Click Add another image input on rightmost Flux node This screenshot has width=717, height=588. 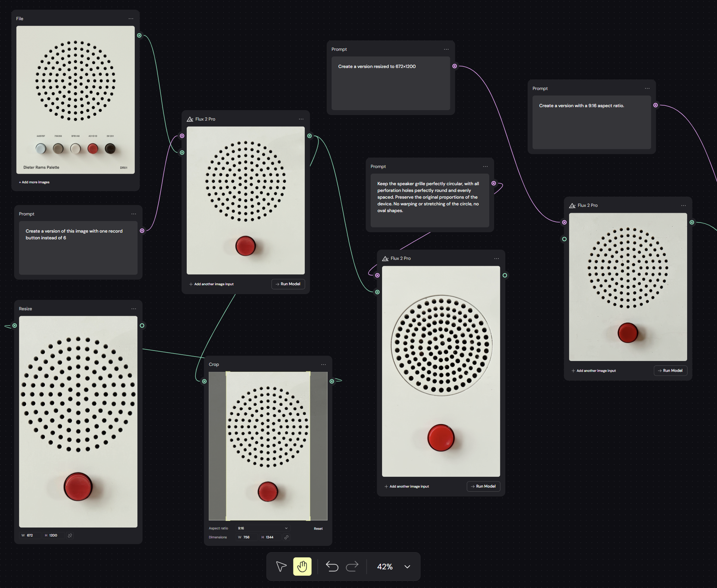click(593, 371)
